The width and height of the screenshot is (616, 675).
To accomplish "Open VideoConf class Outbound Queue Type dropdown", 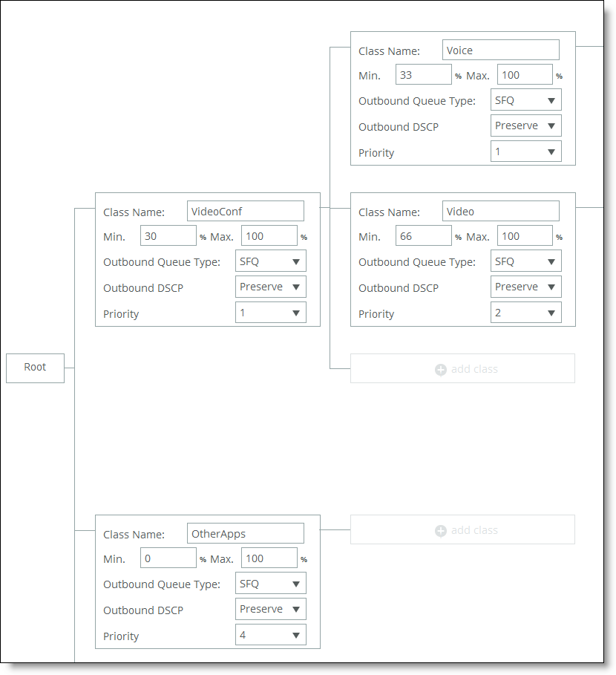I will 271,261.
